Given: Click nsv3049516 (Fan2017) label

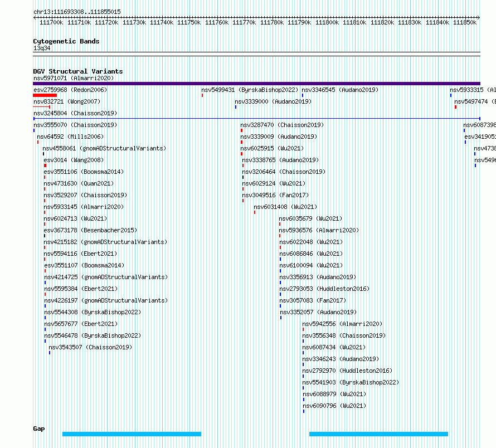Looking at the screenshot, I should pyautogui.click(x=275, y=195).
